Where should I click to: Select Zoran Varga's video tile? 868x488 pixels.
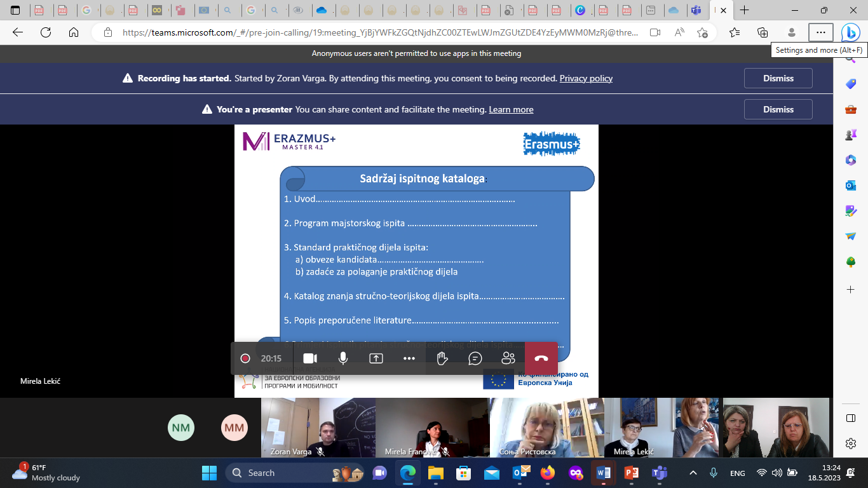tap(318, 428)
